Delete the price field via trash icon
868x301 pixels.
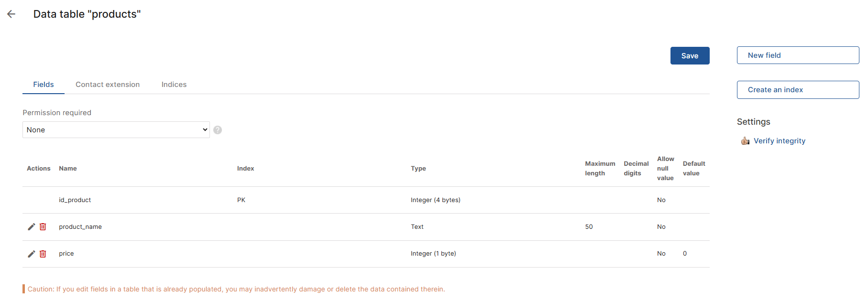[43, 254]
